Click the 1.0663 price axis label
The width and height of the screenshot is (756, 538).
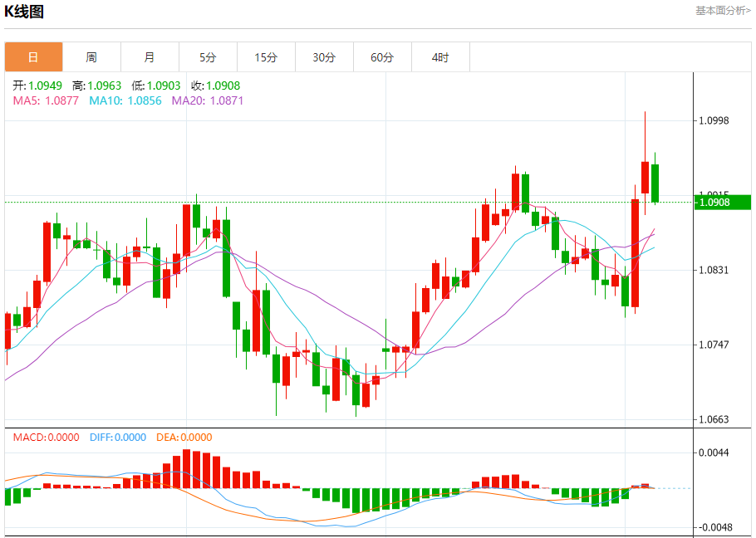tap(714, 419)
